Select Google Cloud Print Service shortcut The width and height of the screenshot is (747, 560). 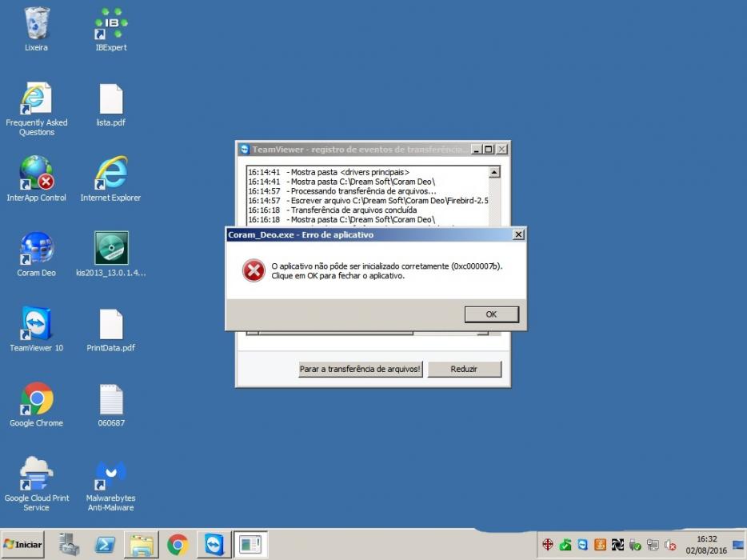point(36,484)
